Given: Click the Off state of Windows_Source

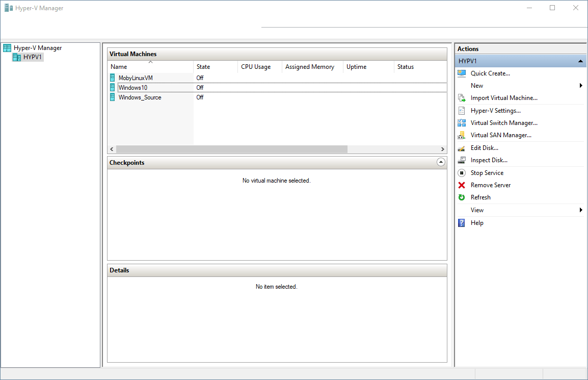Looking at the screenshot, I should [x=200, y=97].
